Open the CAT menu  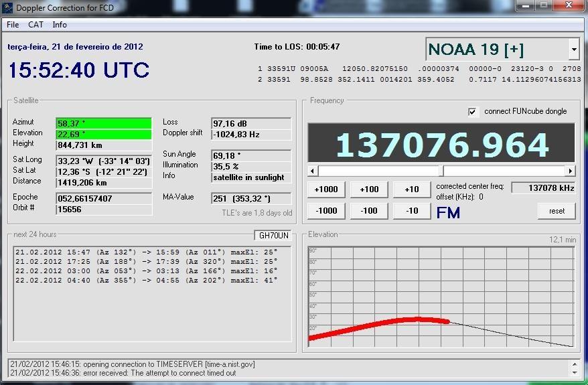click(x=35, y=25)
